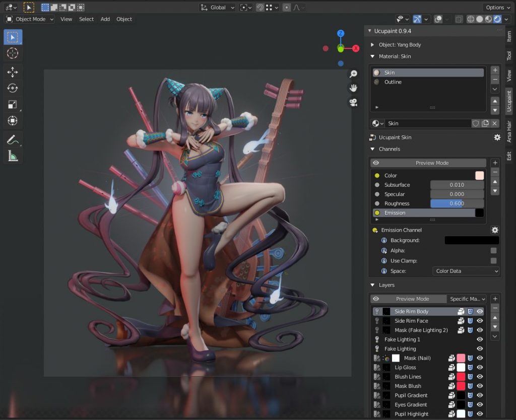Select the Annotate tool
The height and width of the screenshot is (420, 516).
click(x=12, y=139)
